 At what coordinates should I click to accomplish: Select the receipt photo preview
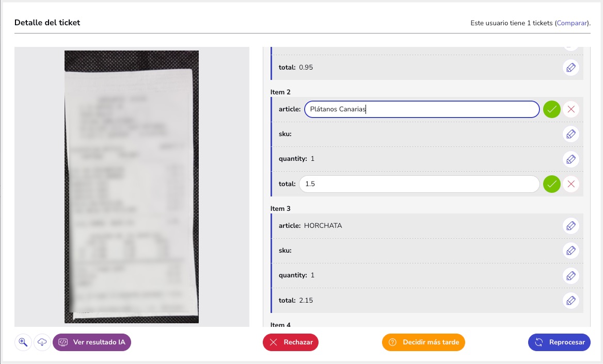[132, 186]
